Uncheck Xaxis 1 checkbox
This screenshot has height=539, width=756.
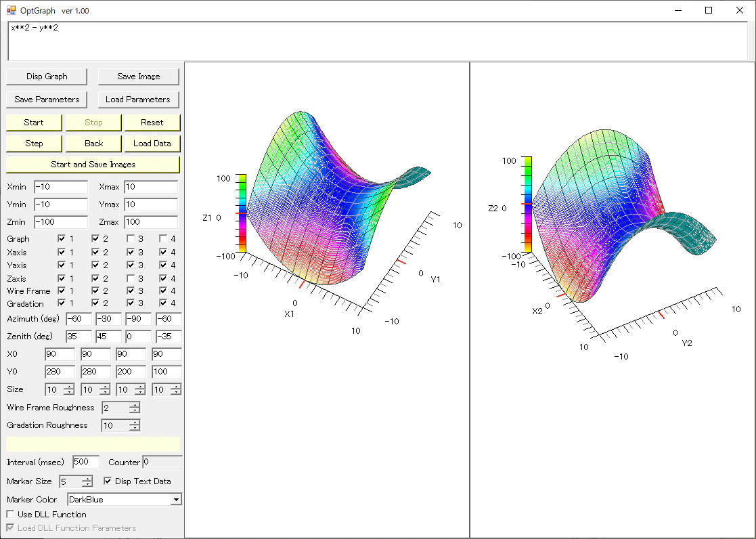click(61, 252)
